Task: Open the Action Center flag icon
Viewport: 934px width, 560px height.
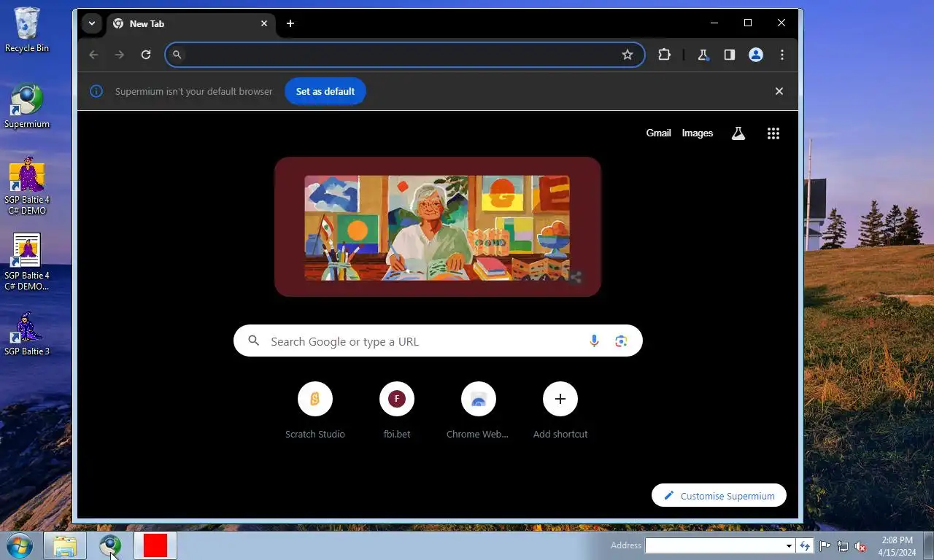Action: [825, 546]
